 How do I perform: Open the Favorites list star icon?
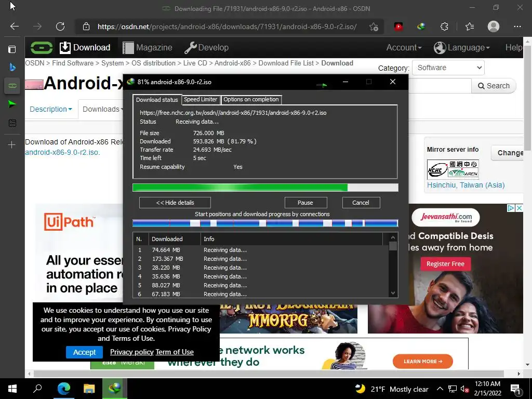point(470,26)
